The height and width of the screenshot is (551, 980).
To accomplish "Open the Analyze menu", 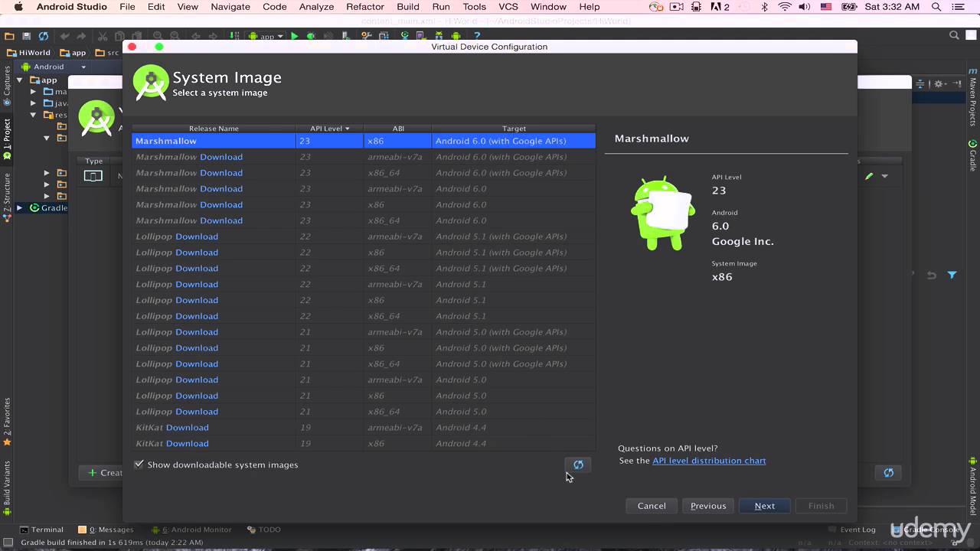I will [316, 7].
